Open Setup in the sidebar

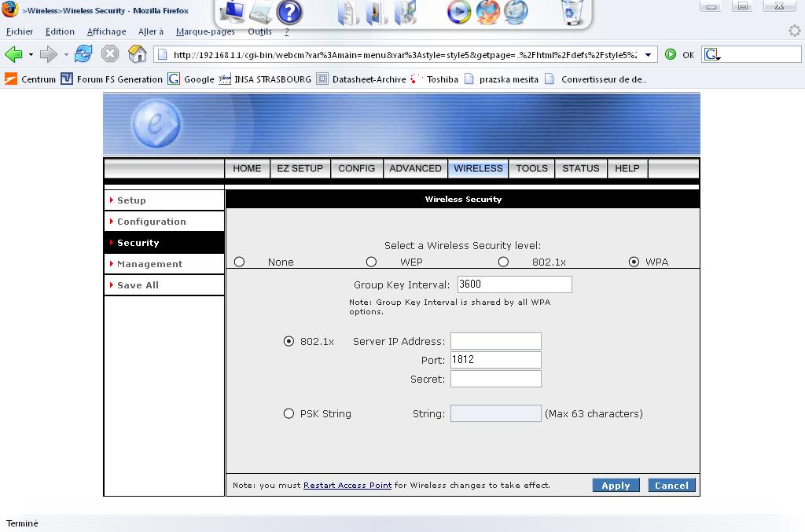click(164, 200)
